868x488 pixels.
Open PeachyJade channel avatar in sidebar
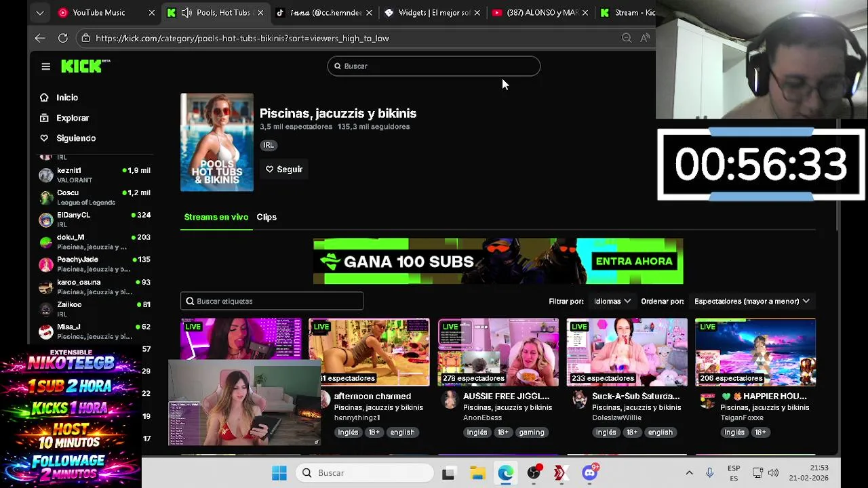pyautogui.click(x=45, y=264)
